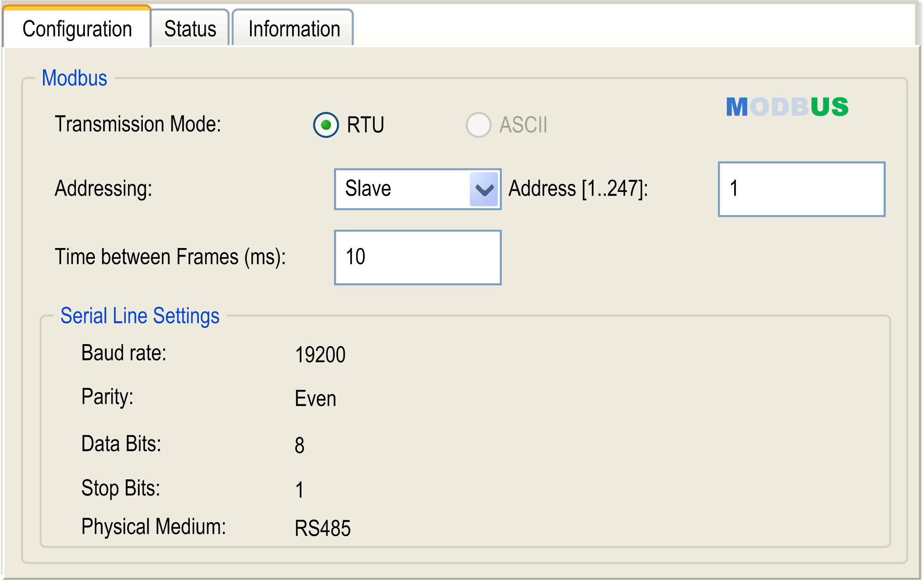The image size is (924, 580).
Task: Click the Modbus section heading
Action: point(75,78)
